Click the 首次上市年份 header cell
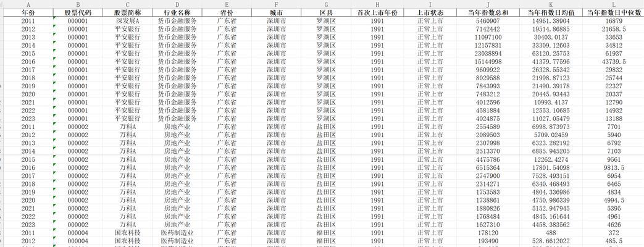644x247 pixels. tap(377, 13)
